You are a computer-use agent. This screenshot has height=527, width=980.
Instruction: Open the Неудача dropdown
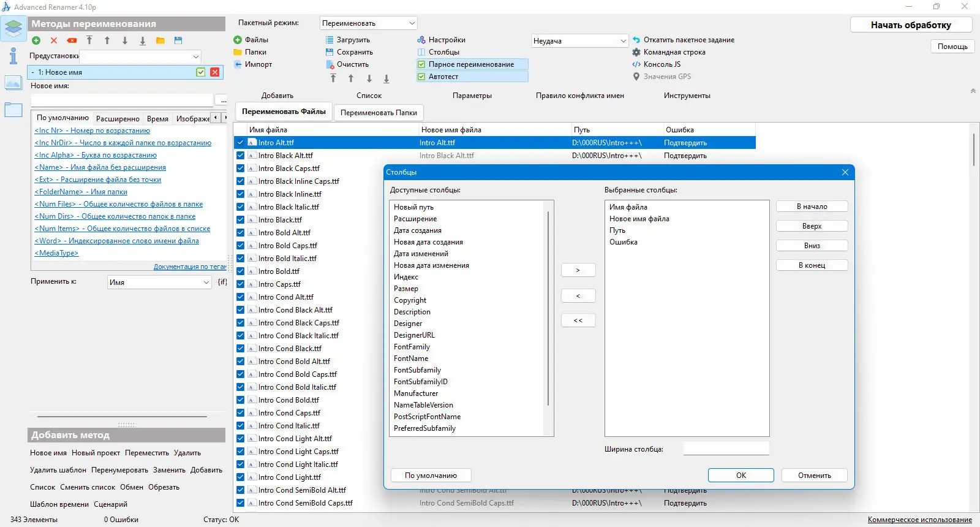pyautogui.click(x=580, y=41)
